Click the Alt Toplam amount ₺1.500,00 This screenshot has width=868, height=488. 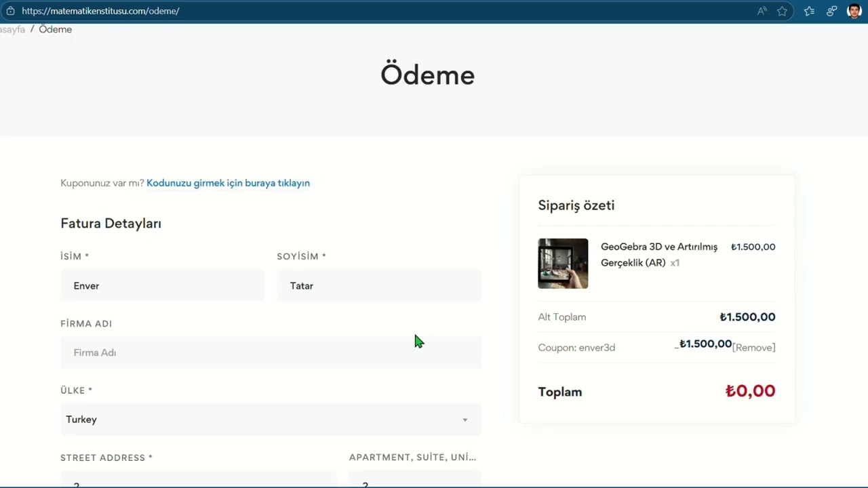pyautogui.click(x=747, y=317)
